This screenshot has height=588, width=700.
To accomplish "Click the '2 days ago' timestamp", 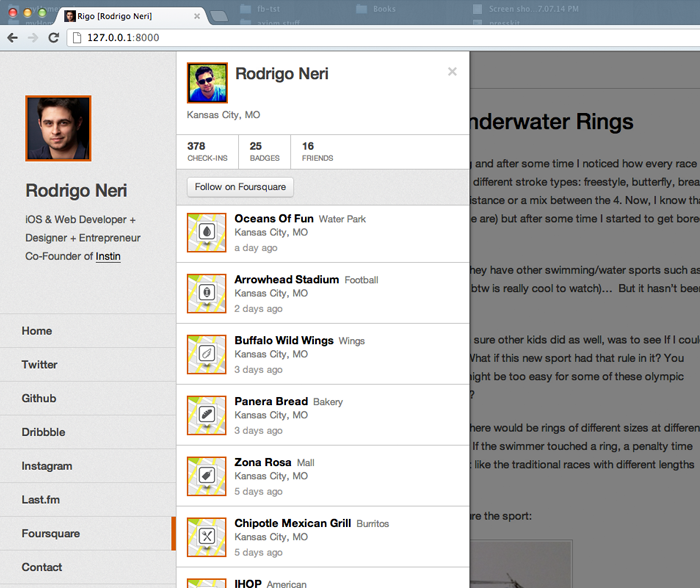I will pyautogui.click(x=258, y=309).
